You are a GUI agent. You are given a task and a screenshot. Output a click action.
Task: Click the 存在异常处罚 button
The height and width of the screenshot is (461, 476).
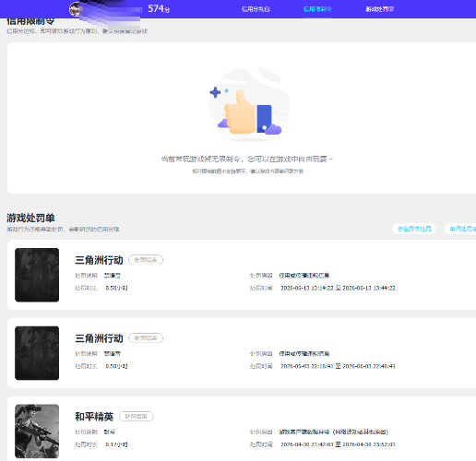click(x=414, y=229)
